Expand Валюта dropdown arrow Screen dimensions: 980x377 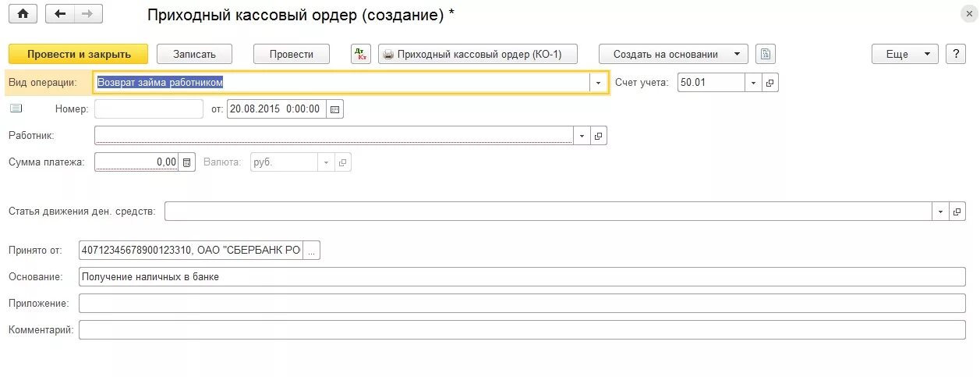[x=326, y=162]
